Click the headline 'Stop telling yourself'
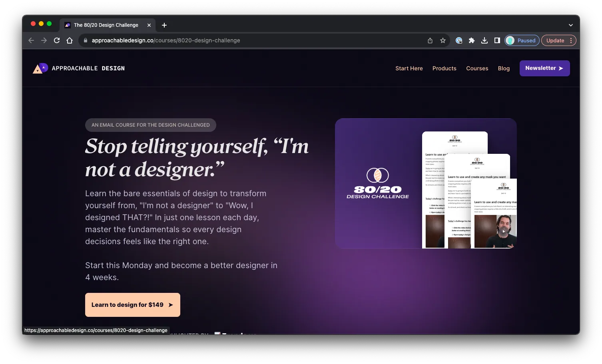This screenshot has height=364, width=602. [197, 157]
